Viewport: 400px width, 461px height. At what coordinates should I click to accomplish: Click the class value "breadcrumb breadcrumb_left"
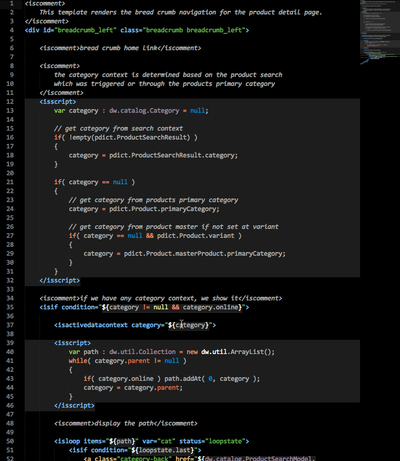[x=194, y=30]
